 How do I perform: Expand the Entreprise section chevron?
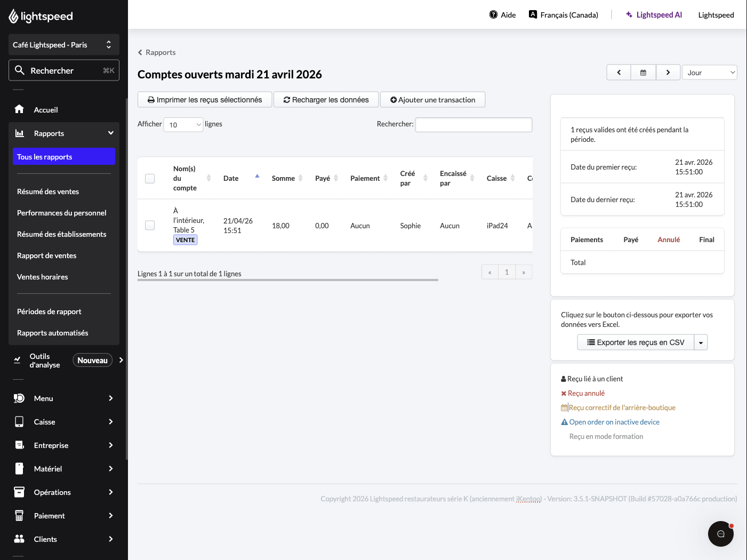(111, 445)
